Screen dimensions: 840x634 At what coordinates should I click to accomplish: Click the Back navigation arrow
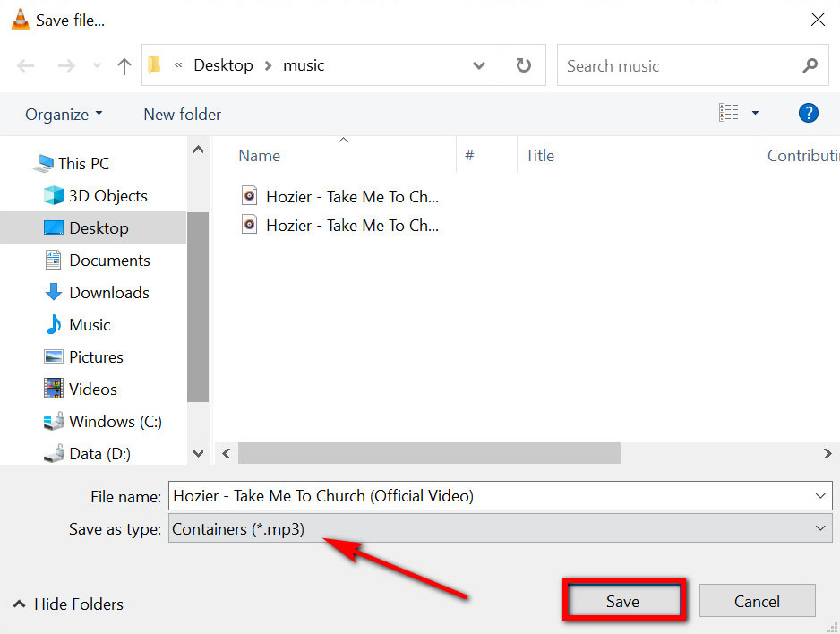tap(25, 66)
